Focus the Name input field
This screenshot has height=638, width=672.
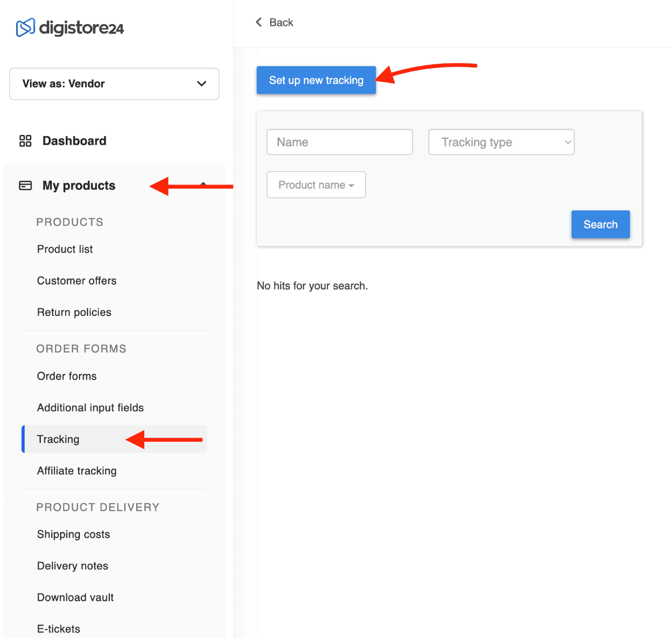(x=340, y=142)
